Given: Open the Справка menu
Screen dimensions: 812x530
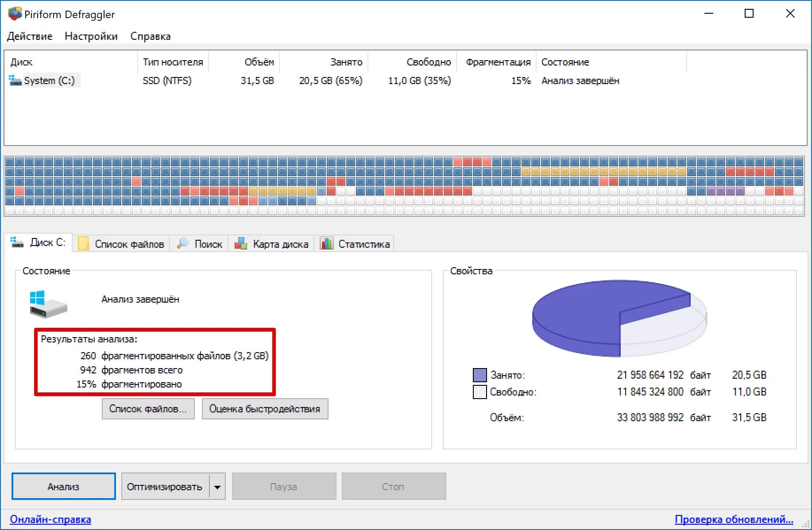Looking at the screenshot, I should coord(151,36).
